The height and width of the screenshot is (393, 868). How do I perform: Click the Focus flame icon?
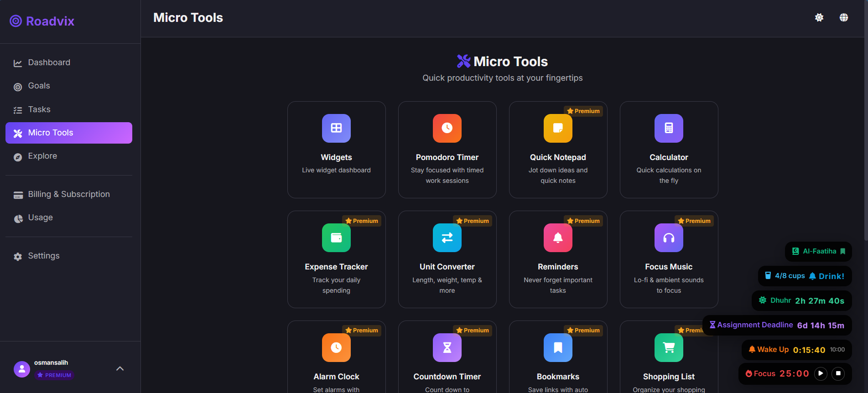pos(748,373)
